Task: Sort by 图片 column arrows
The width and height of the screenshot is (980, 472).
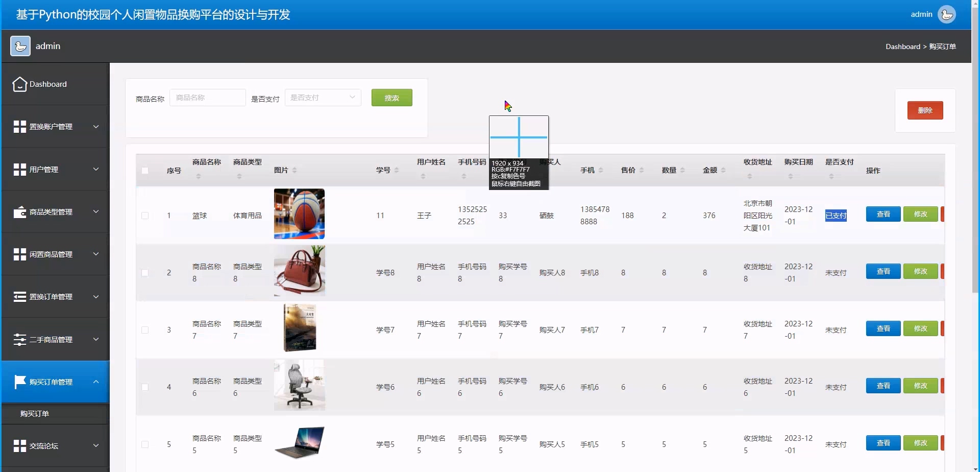Action: coord(295,170)
